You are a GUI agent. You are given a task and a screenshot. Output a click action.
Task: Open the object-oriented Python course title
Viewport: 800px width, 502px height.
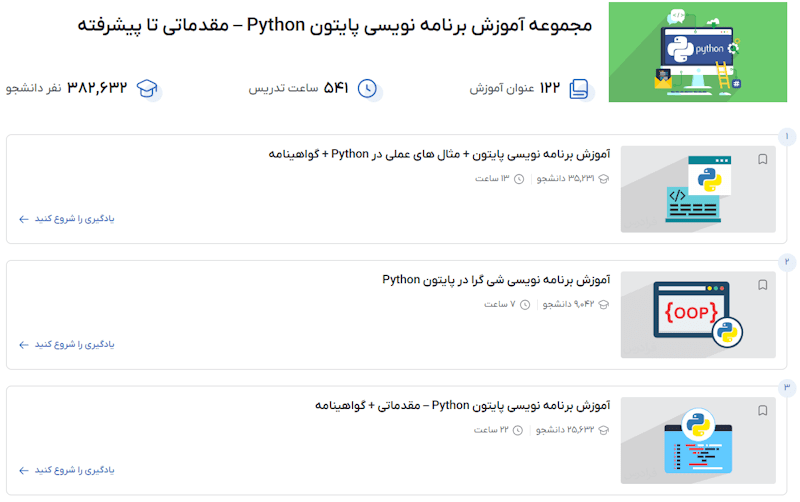click(496, 279)
